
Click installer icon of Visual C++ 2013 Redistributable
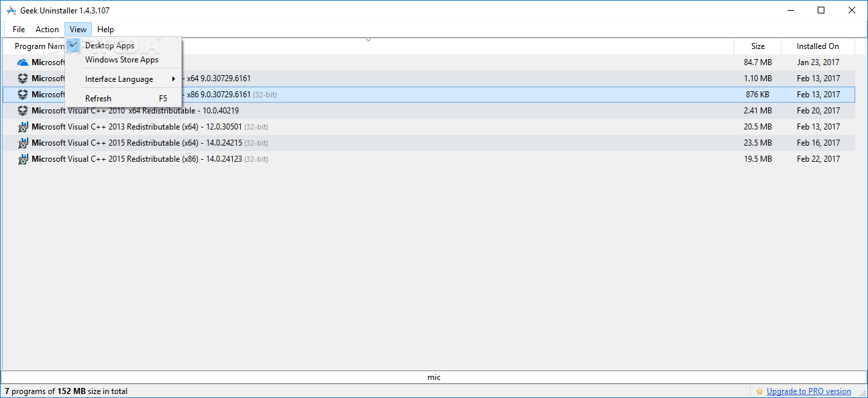point(23,127)
